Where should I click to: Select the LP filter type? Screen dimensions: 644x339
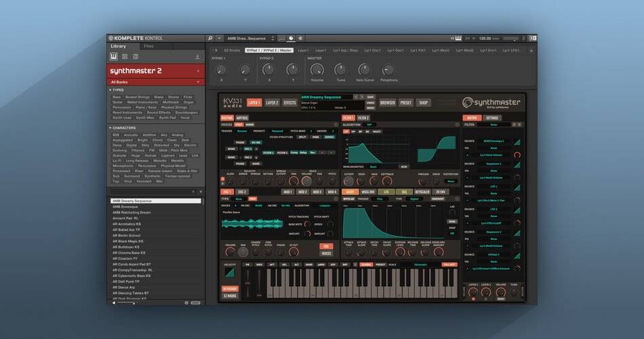click(x=346, y=132)
